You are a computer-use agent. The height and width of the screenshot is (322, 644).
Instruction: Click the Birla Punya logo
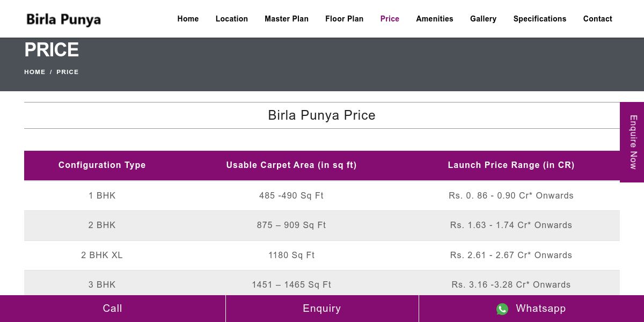(63, 19)
